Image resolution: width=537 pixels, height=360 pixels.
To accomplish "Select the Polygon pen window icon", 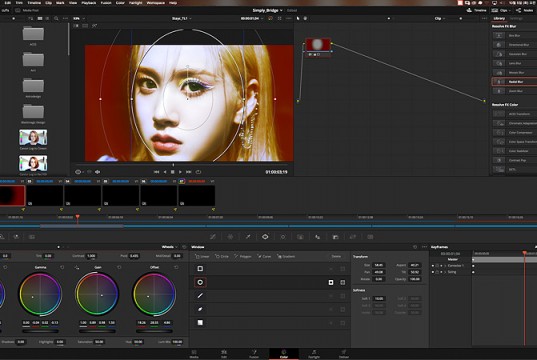I will pos(200,296).
